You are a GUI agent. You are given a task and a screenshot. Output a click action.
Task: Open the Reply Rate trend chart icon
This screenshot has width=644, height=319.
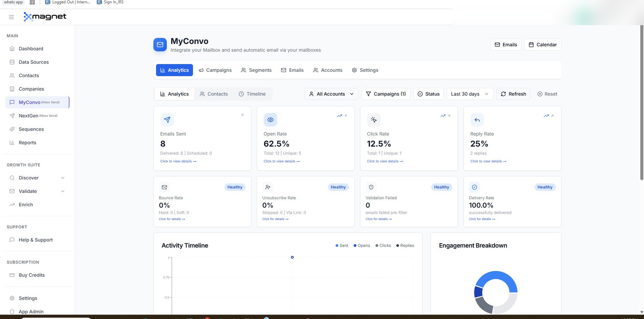546,116
